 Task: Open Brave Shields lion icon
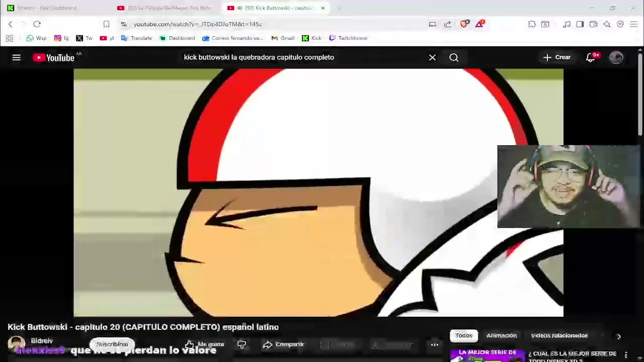point(464,24)
